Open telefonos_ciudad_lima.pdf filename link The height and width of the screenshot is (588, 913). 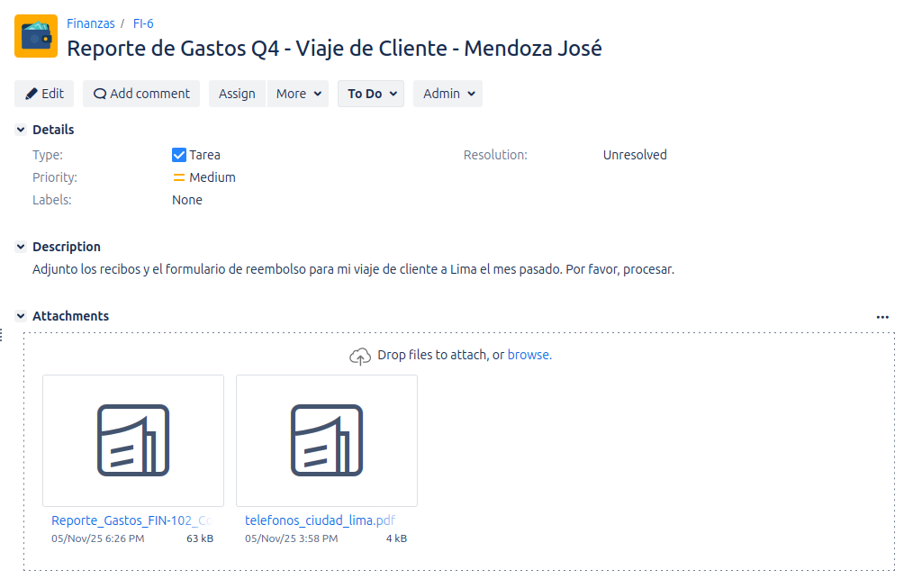(320, 520)
